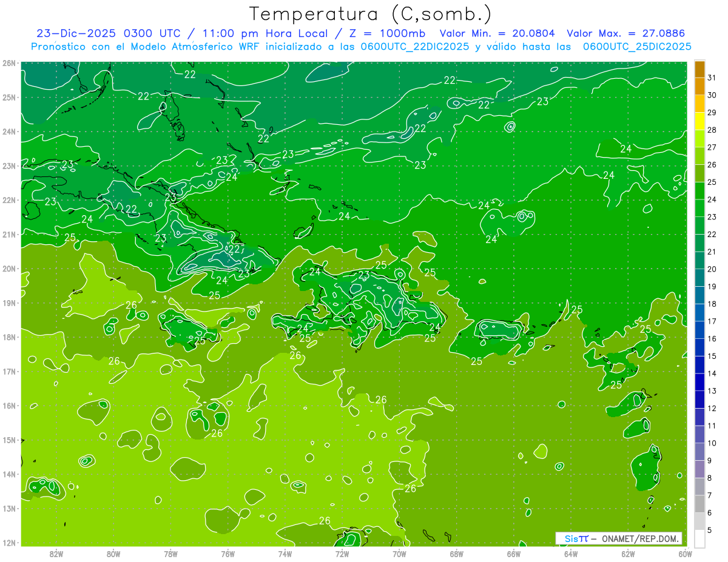This screenshot has width=728, height=562.
Task: Click the 17N latitude axis label
Action: coord(8,371)
